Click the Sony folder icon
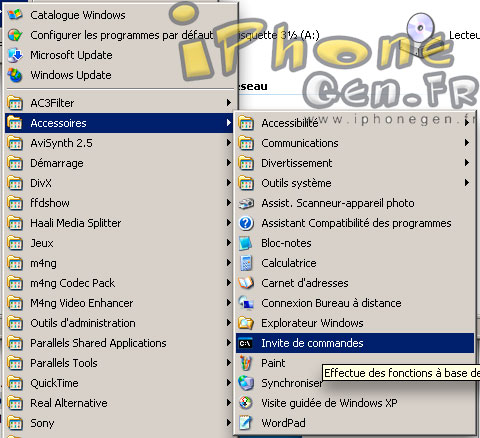Screen dimensions: 480x438 (x=15, y=423)
